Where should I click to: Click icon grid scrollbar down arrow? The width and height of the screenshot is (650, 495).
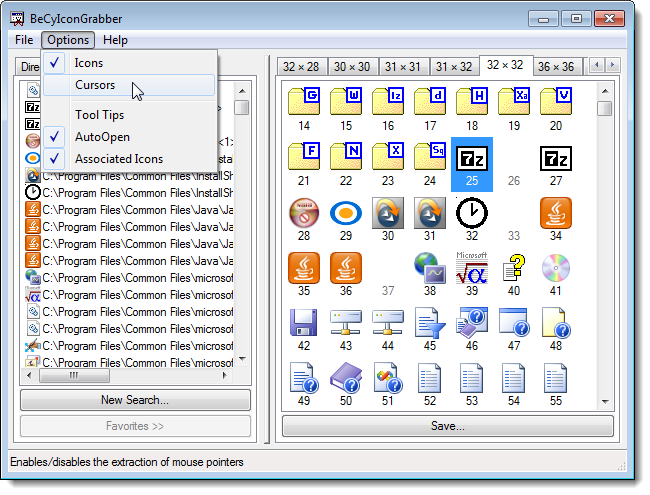pos(605,401)
